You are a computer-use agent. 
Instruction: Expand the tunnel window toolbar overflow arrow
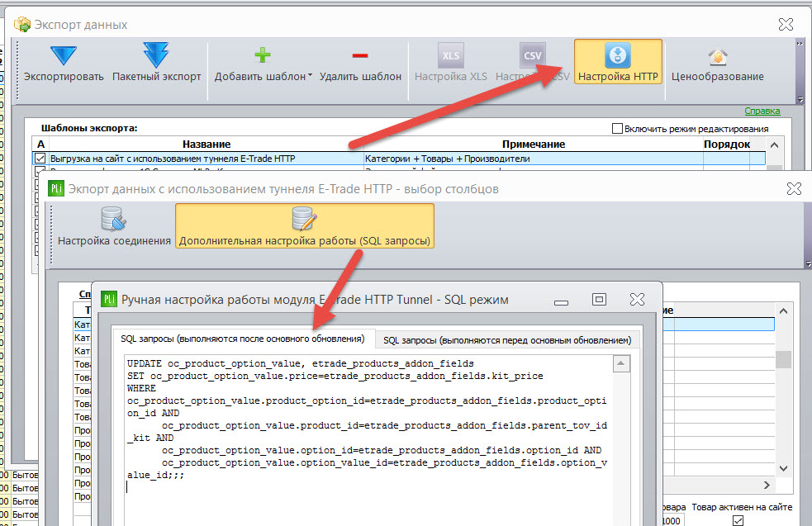[809, 264]
